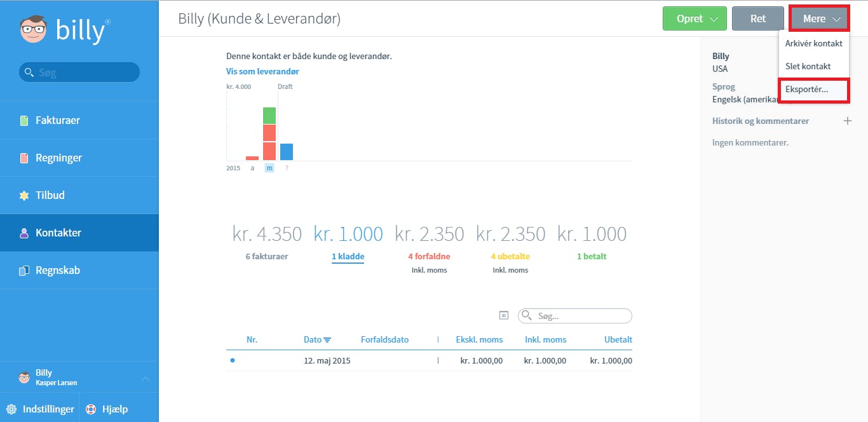This screenshot has width=868, height=422.
Task: Click the Regnskab ledger icon
Action: pos(24,270)
